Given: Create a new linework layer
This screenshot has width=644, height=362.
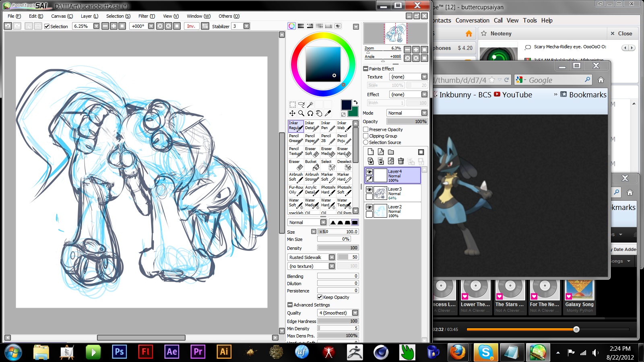Looking at the screenshot, I should pos(381,152).
